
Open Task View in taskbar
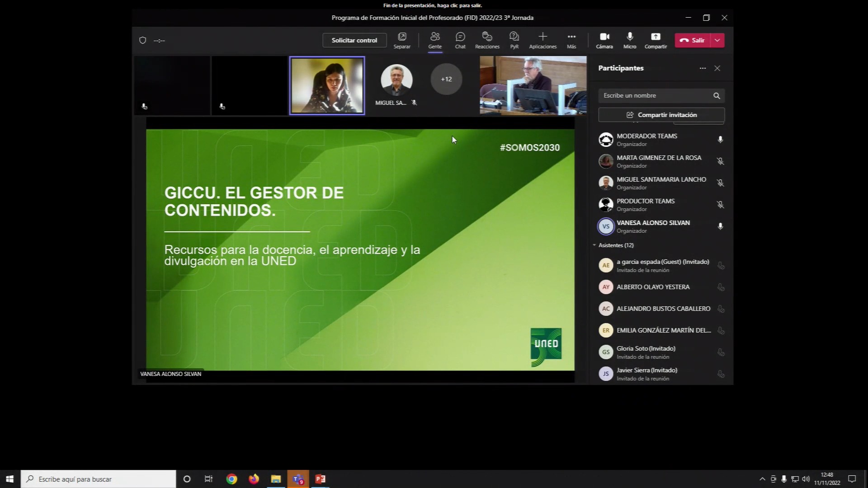click(209, 479)
